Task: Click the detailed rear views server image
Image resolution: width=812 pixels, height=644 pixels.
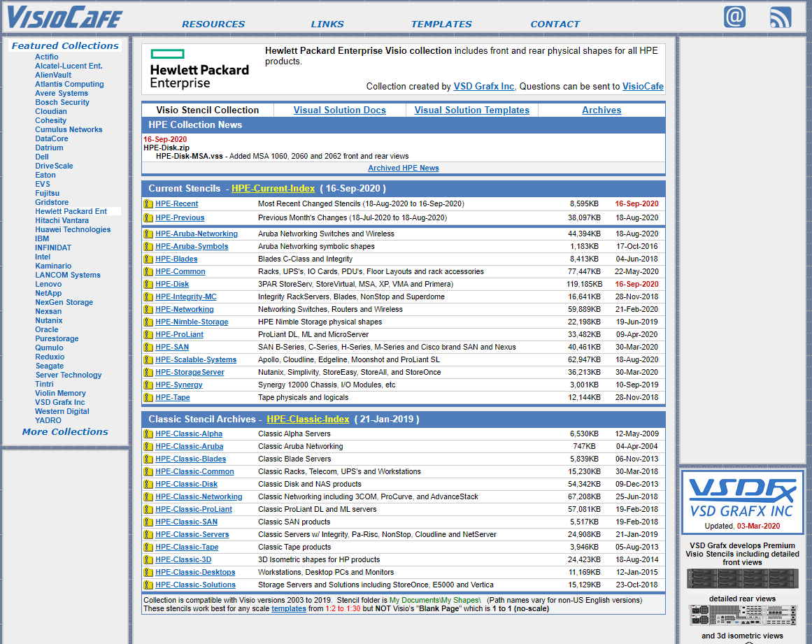Action: [x=742, y=615]
